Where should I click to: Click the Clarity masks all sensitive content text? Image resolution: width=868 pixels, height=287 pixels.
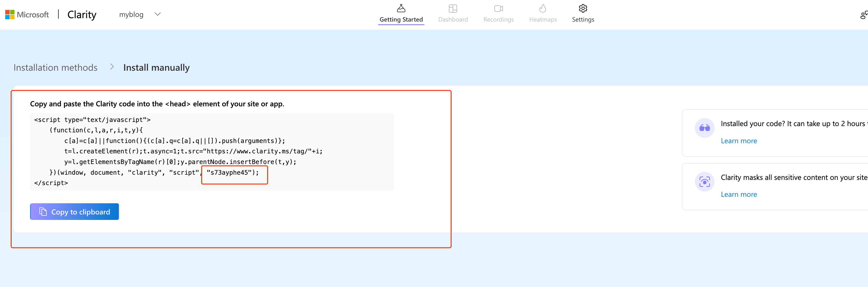click(794, 177)
